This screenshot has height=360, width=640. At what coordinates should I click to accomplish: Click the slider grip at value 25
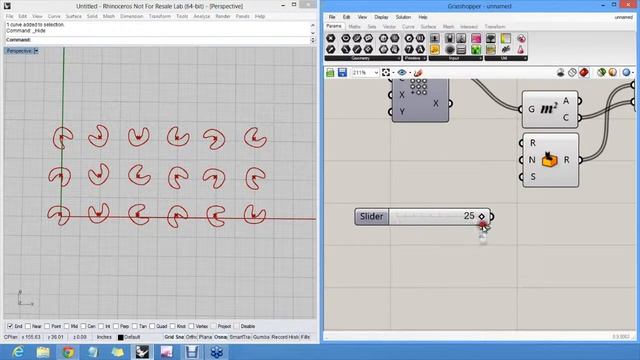[482, 217]
